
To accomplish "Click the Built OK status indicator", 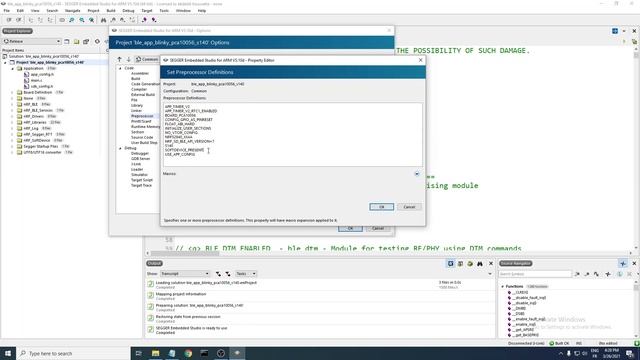I will click(560, 343).
